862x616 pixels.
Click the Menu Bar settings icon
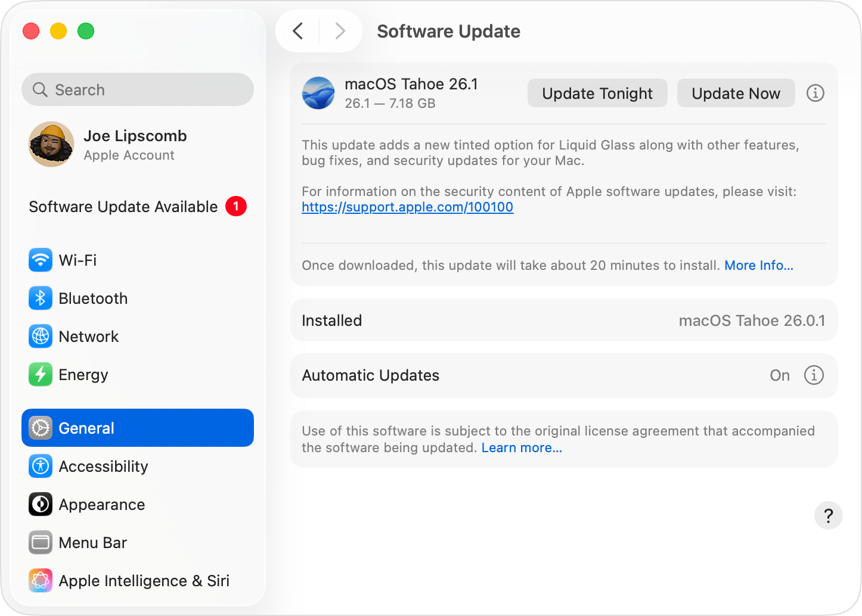tap(40, 542)
